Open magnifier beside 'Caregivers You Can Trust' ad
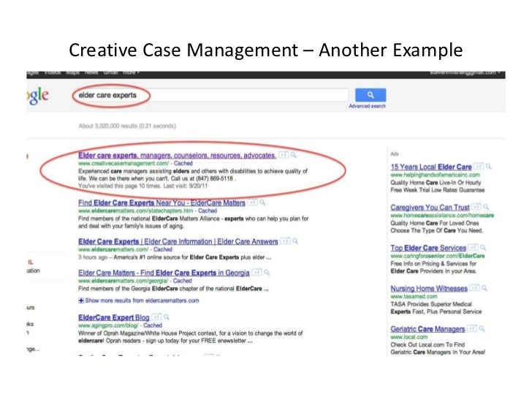Viewport: 532px width, 399px height. (486, 207)
